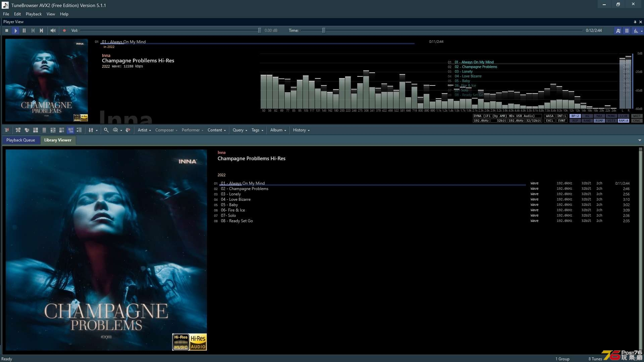Click the locate playing tune icon
Viewport: 644px width, 362px height.
point(128,130)
